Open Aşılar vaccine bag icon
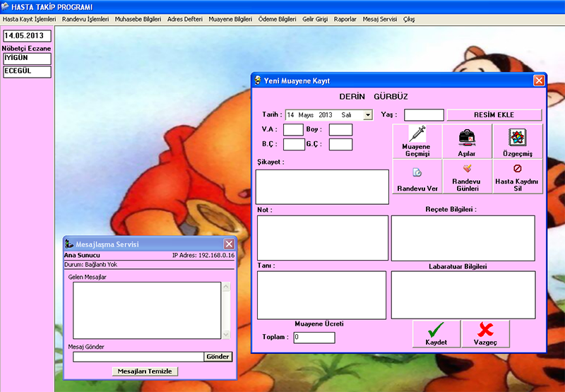The width and height of the screenshot is (565, 392). click(x=467, y=141)
